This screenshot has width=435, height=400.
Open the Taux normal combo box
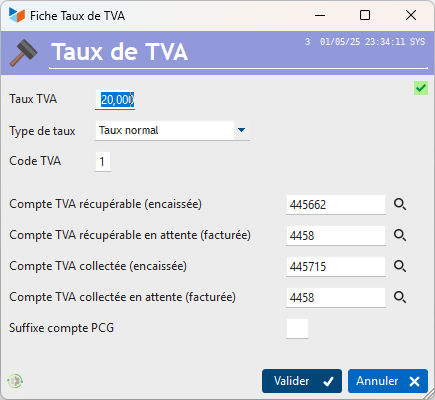(x=172, y=130)
